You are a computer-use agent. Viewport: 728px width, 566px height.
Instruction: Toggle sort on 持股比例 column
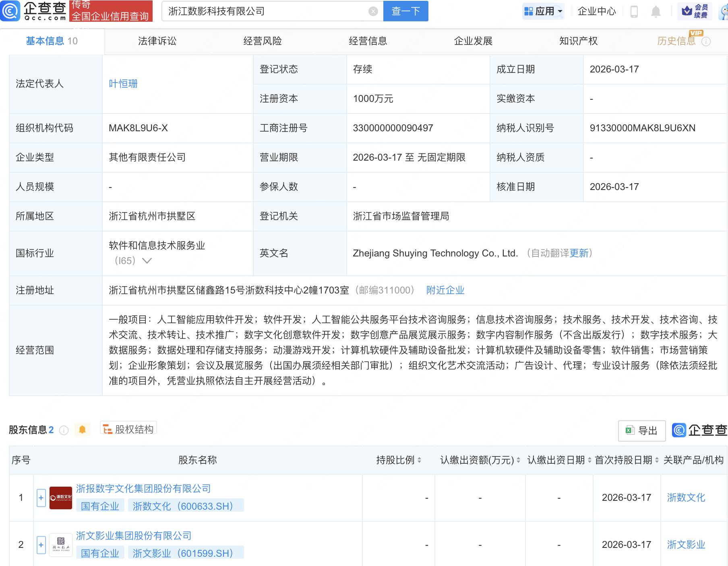pyautogui.click(x=420, y=460)
